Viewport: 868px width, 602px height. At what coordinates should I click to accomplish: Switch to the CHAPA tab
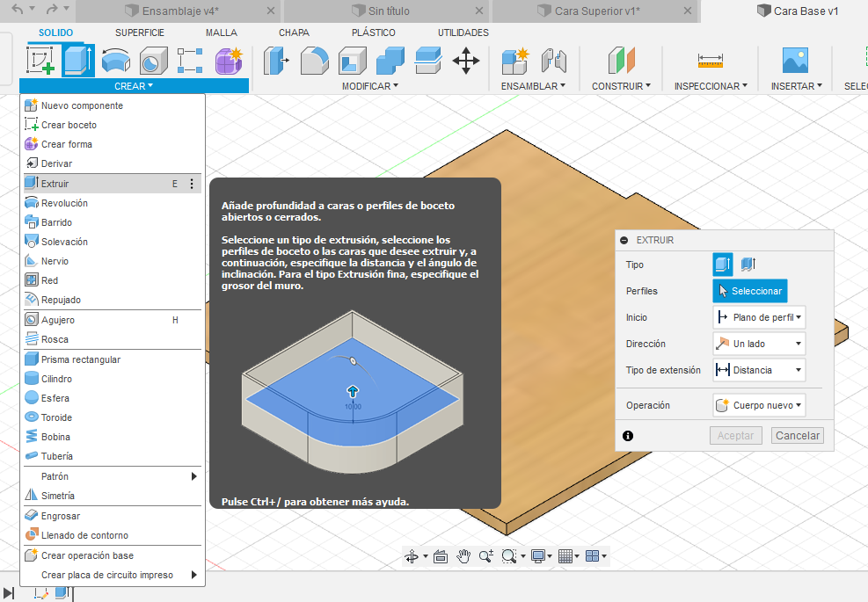click(294, 33)
